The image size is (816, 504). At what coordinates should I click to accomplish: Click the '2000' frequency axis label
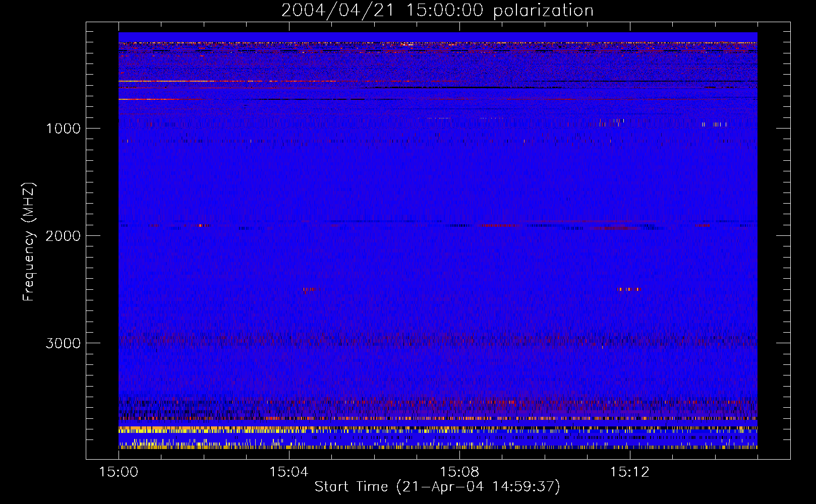pyautogui.click(x=63, y=236)
